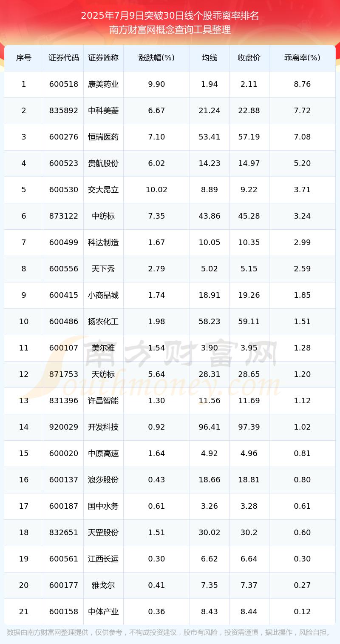Click the 收盘价 column header

point(249,58)
